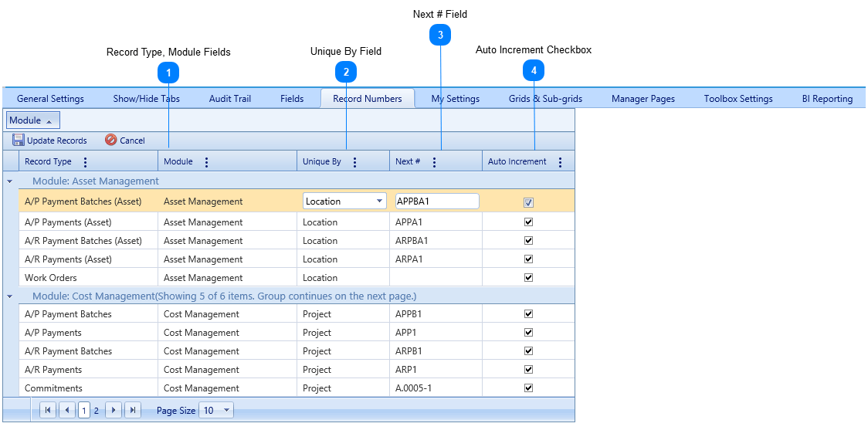This screenshot has height=430, width=868.
Task: Toggle Auto Increment for A/R Payments (Asset)
Action: coord(529,259)
